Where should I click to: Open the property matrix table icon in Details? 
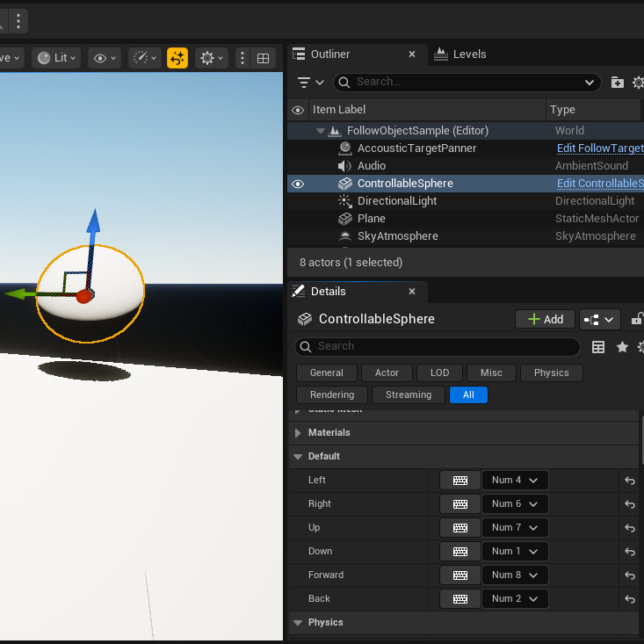(x=598, y=347)
